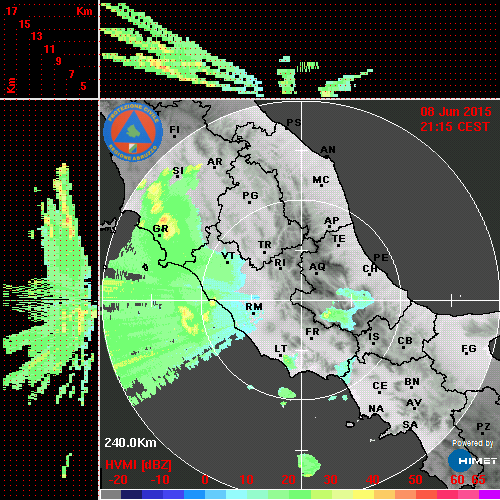Screen dimensions: 500x500
Task: Click the 13 height scale label
Action: (37, 36)
